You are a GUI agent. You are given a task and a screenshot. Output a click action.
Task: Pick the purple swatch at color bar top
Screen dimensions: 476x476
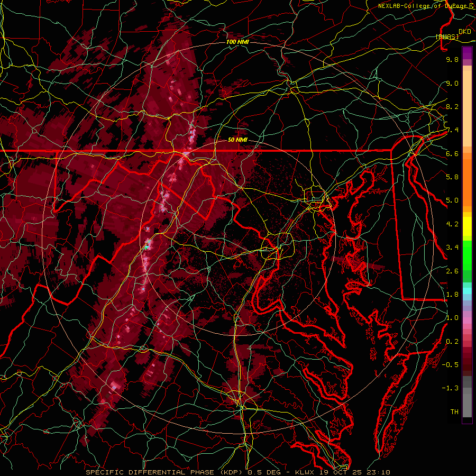[467, 53]
